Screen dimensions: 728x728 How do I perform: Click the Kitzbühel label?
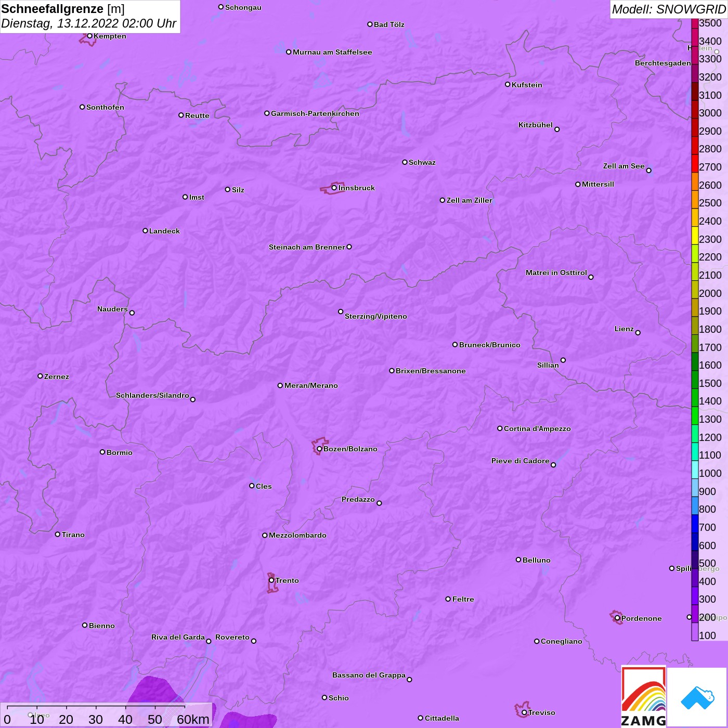tap(536, 125)
